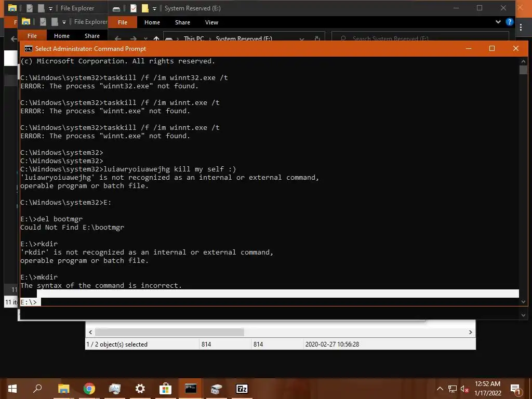Maximize the Command Prompt window
Viewport: 532px width, 399px height.
click(x=492, y=48)
